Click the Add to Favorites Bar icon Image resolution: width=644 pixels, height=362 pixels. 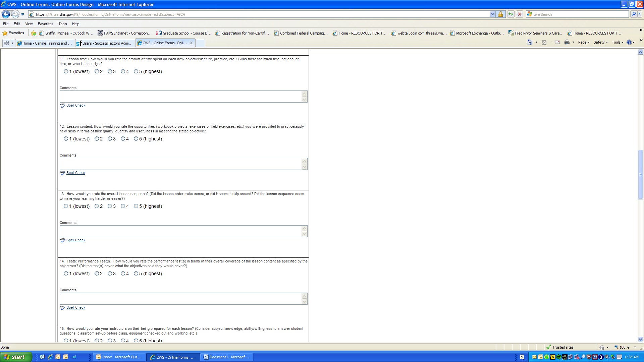pyautogui.click(x=34, y=33)
